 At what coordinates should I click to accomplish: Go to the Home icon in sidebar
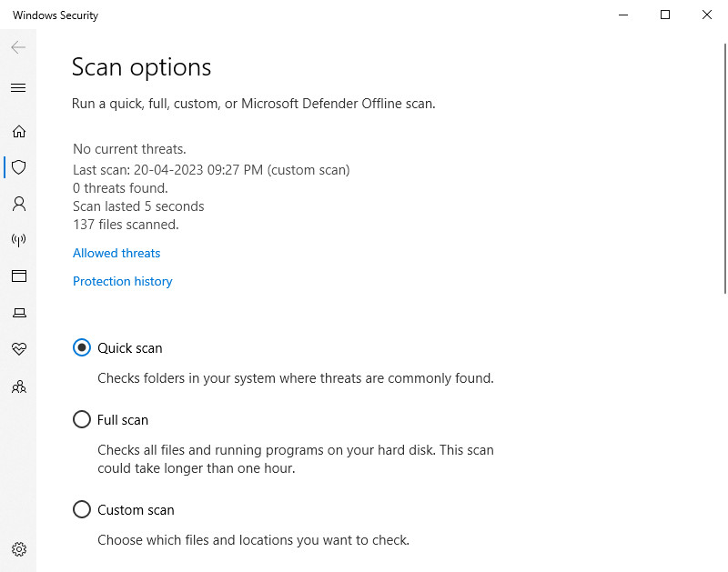pyautogui.click(x=18, y=131)
